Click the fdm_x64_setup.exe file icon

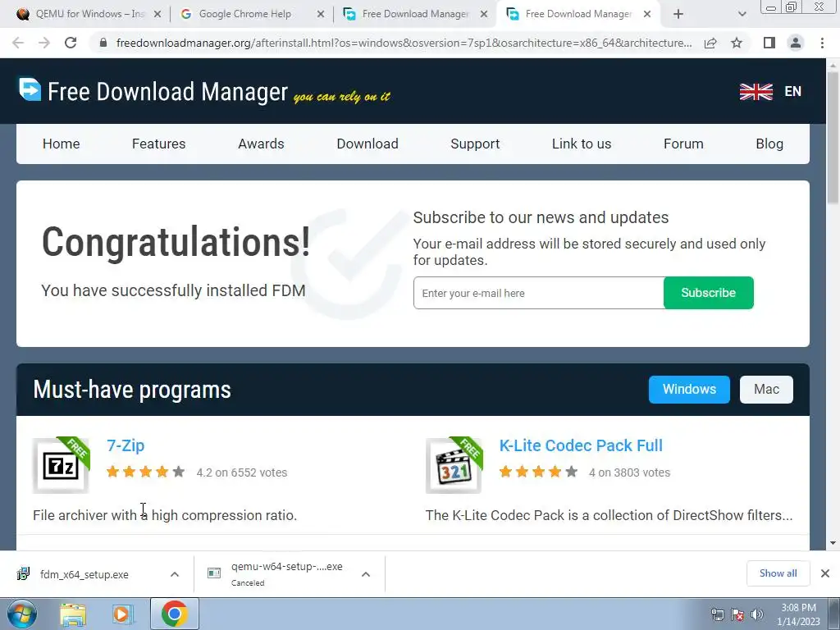click(24, 573)
